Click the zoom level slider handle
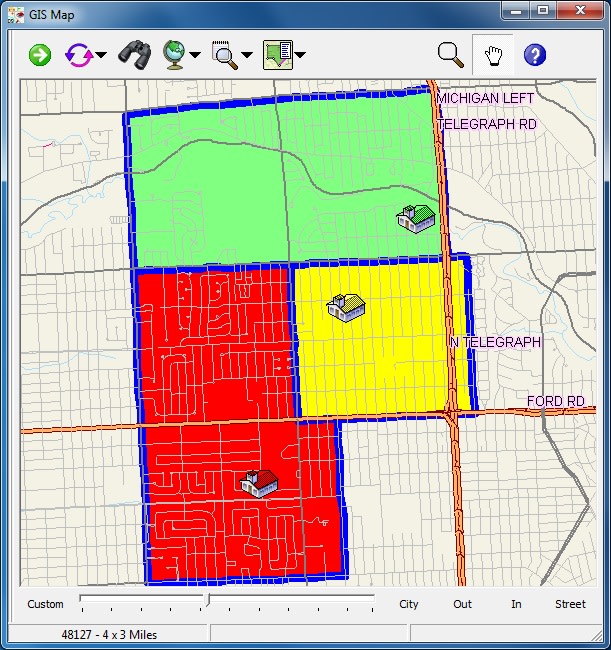 [x=206, y=601]
